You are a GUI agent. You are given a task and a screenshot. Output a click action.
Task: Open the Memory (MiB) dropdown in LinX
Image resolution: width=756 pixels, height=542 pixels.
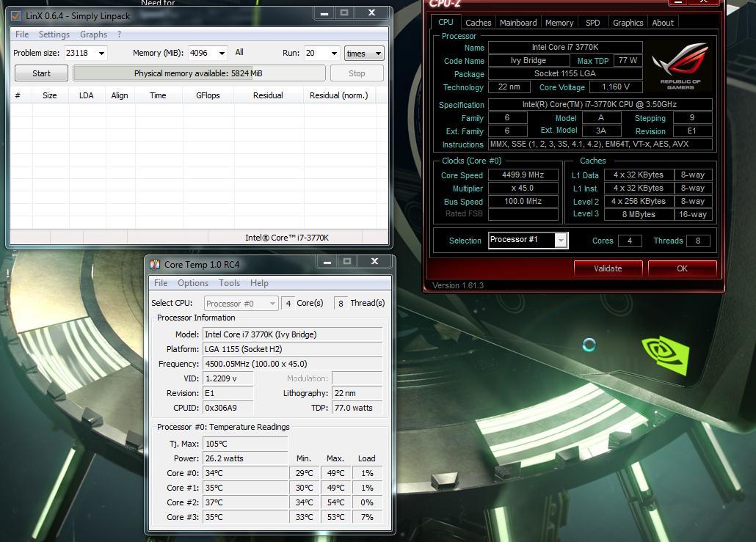[x=222, y=53]
